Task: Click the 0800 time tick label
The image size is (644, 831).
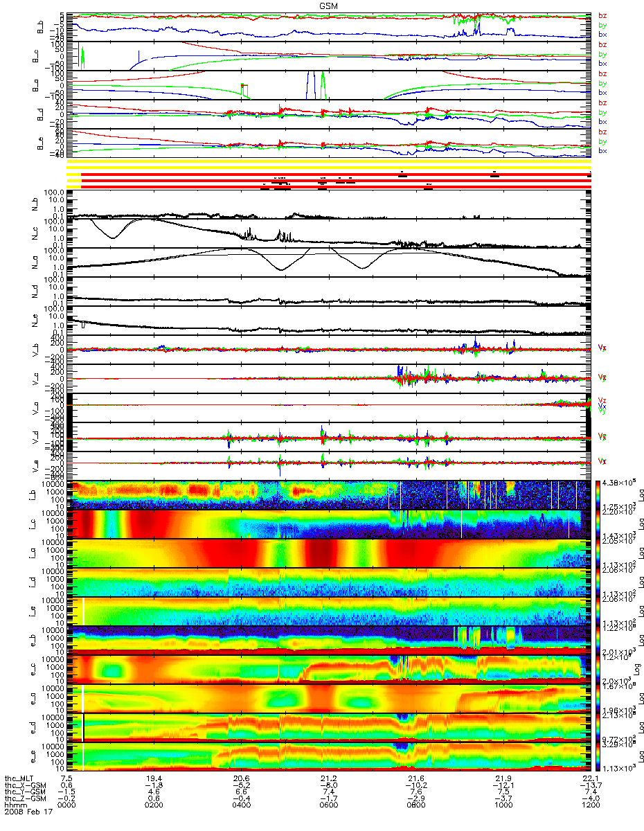Action: point(416,806)
